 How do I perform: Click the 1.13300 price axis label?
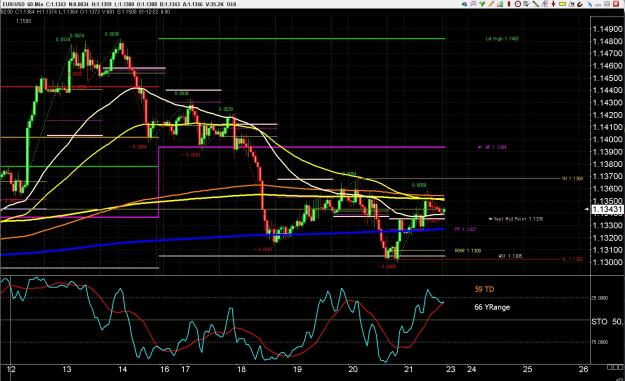tap(607, 226)
